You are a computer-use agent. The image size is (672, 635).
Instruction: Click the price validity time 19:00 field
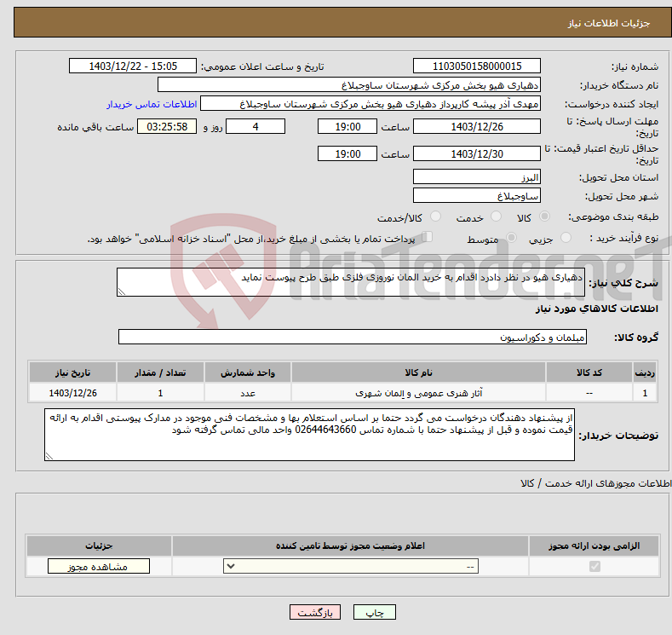coord(347,153)
